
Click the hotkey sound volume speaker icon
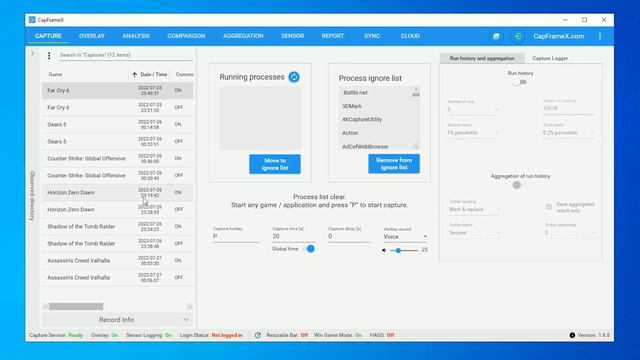click(384, 250)
